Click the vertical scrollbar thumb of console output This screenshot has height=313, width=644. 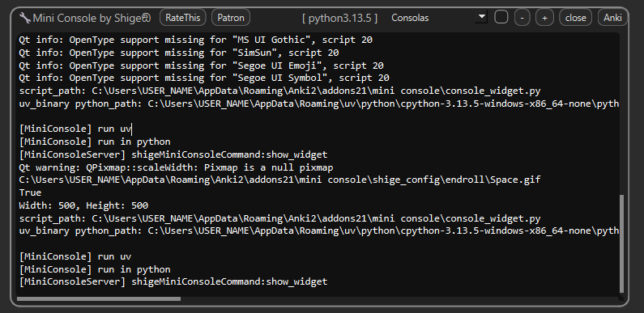pyautogui.click(x=621, y=243)
